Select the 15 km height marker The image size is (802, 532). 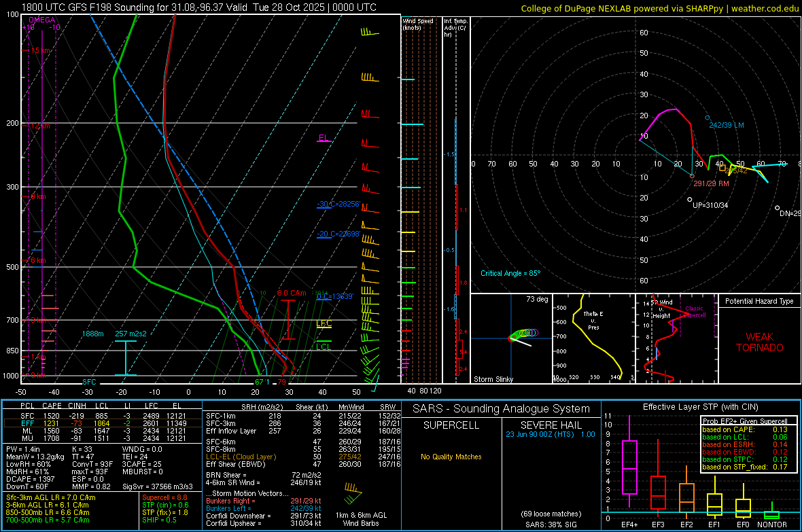point(40,51)
